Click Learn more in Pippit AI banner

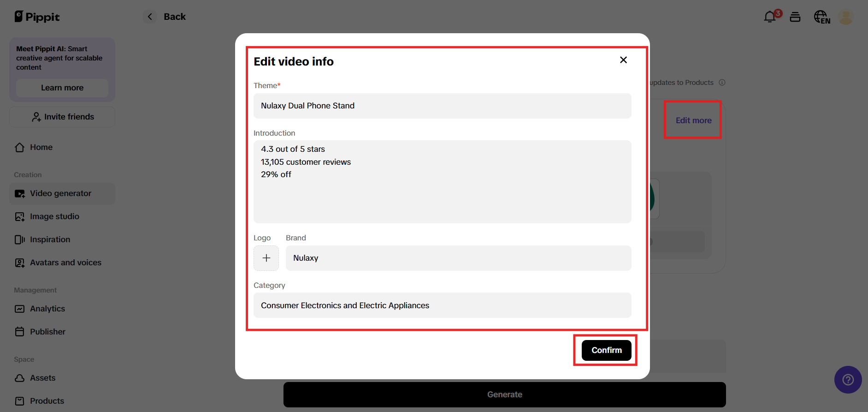62,88
